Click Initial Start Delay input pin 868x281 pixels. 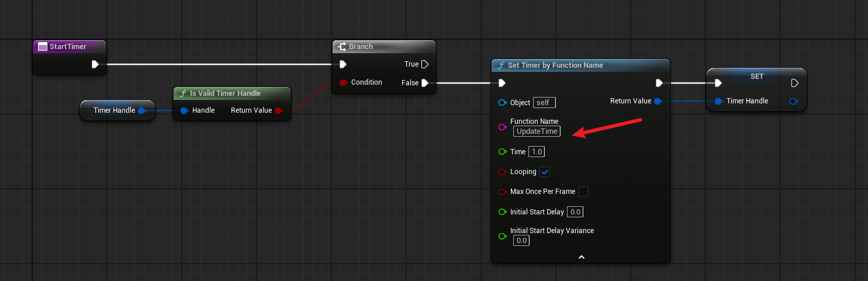coord(502,212)
